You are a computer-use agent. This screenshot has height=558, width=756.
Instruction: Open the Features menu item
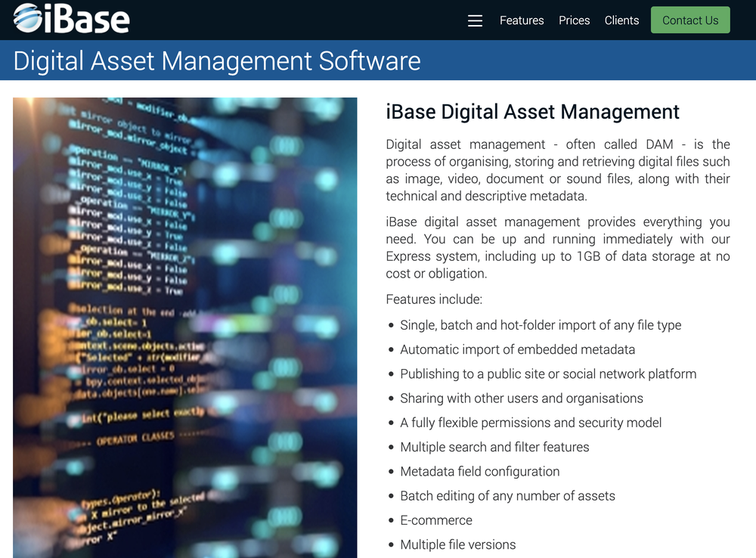522,20
